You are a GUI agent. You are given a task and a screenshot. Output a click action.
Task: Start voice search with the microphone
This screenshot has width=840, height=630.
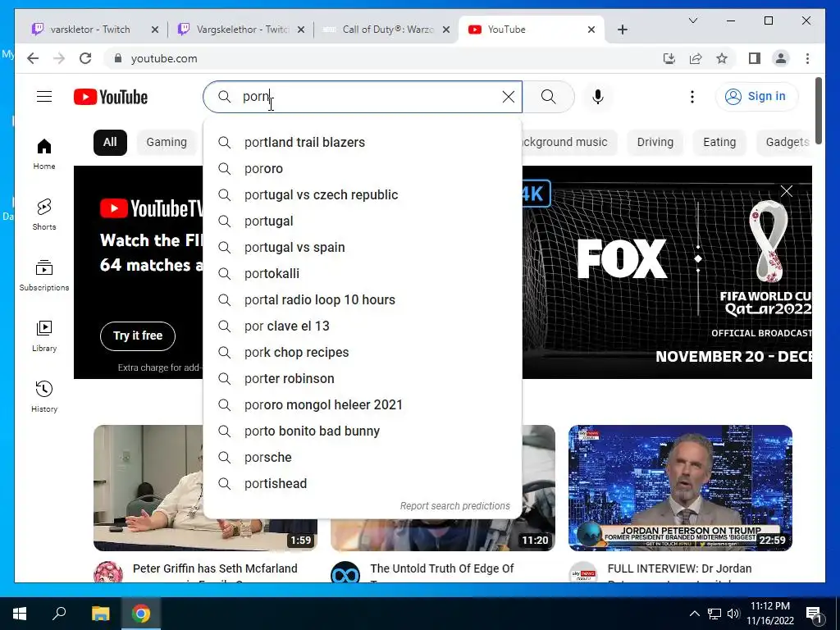point(598,97)
